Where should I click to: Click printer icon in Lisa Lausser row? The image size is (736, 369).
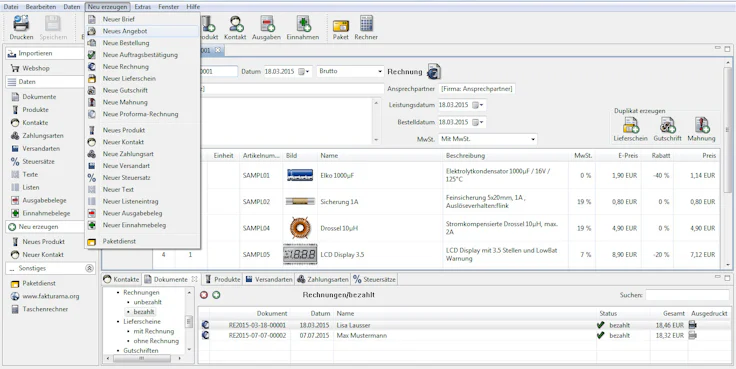pyautogui.click(x=692, y=324)
